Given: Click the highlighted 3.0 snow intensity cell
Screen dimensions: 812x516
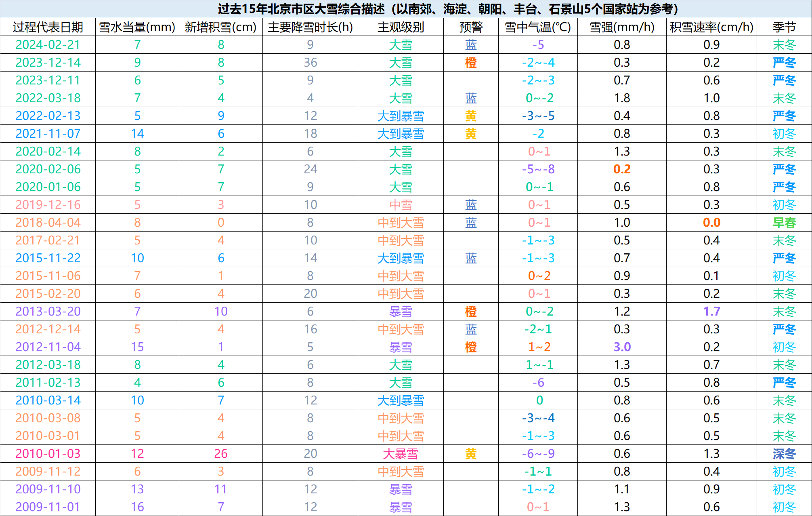Looking at the screenshot, I should tap(622, 347).
